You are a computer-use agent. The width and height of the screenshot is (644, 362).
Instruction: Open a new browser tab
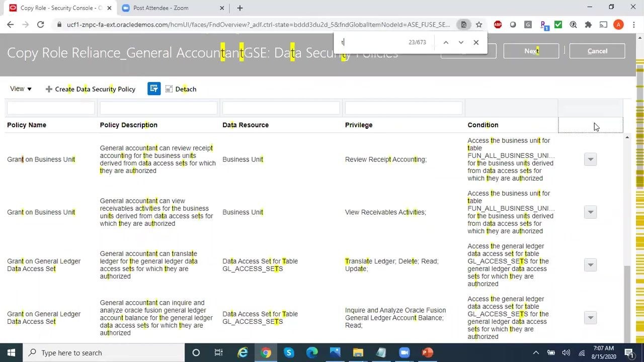(240, 8)
